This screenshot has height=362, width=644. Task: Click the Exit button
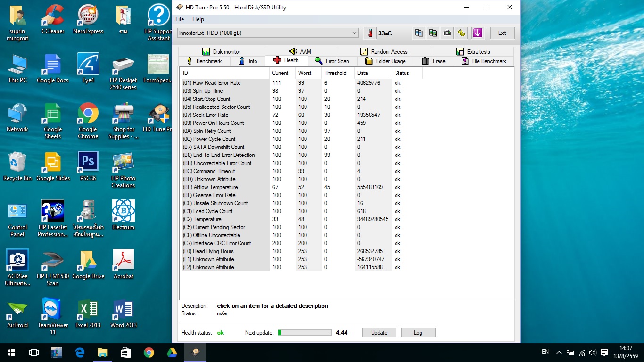(502, 33)
